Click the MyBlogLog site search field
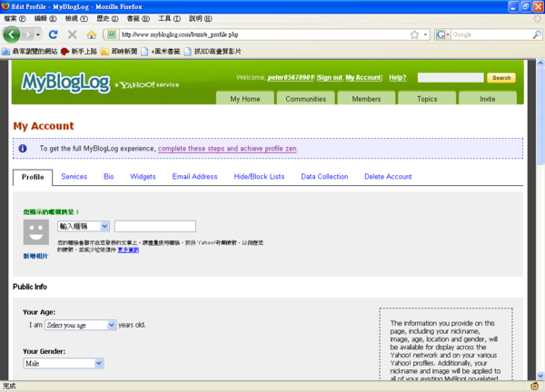Image resolution: width=545 pixels, height=392 pixels. click(x=451, y=77)
